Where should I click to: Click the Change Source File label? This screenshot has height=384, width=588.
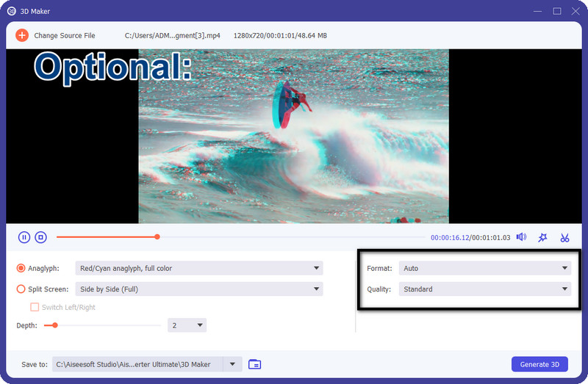click(x=65, y=35)
